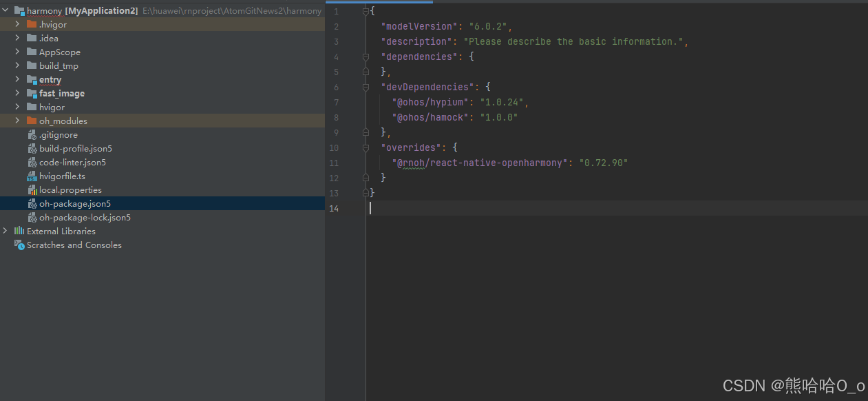Select the entry module label
The width and height of the screenshot is (868, 401).
[x=50, y=79]
